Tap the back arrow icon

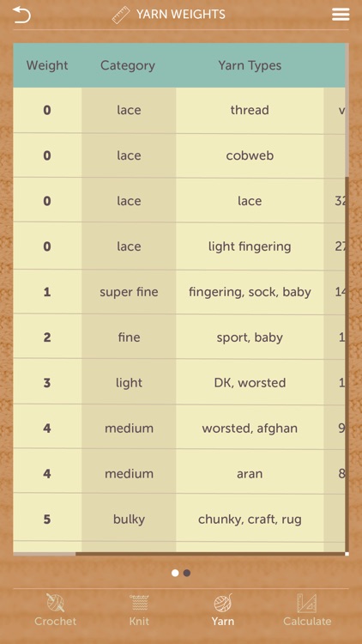point(21,15)
